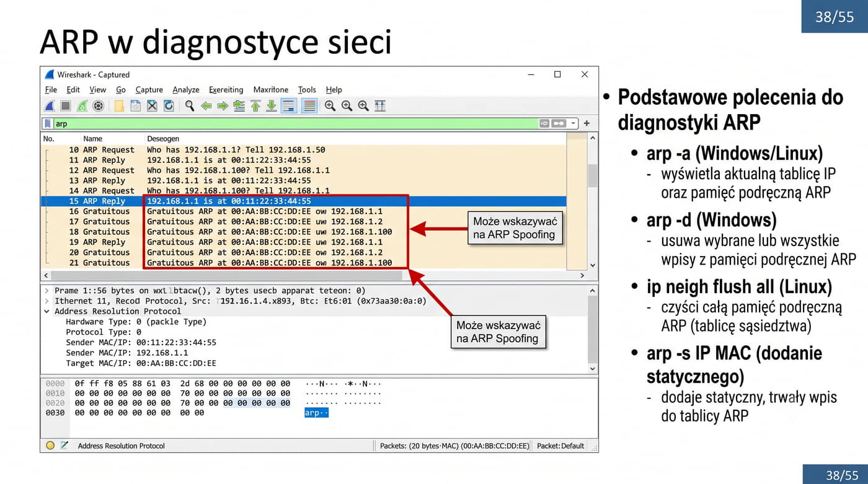Collapse the Address Resolution Protocol tree
868x484 pixels.
point(46,311)
